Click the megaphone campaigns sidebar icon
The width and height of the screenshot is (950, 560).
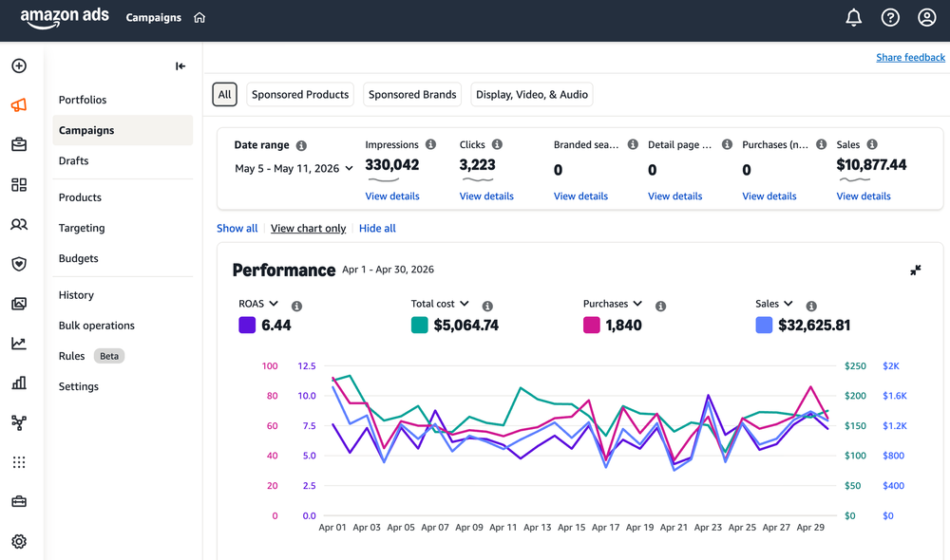(19, 105)
